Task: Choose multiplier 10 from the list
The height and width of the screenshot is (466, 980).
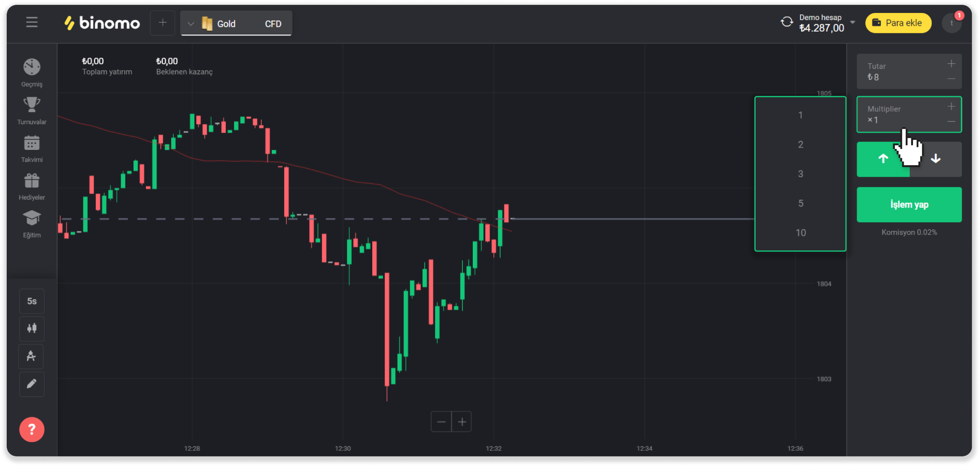Action: coord(801,233)
